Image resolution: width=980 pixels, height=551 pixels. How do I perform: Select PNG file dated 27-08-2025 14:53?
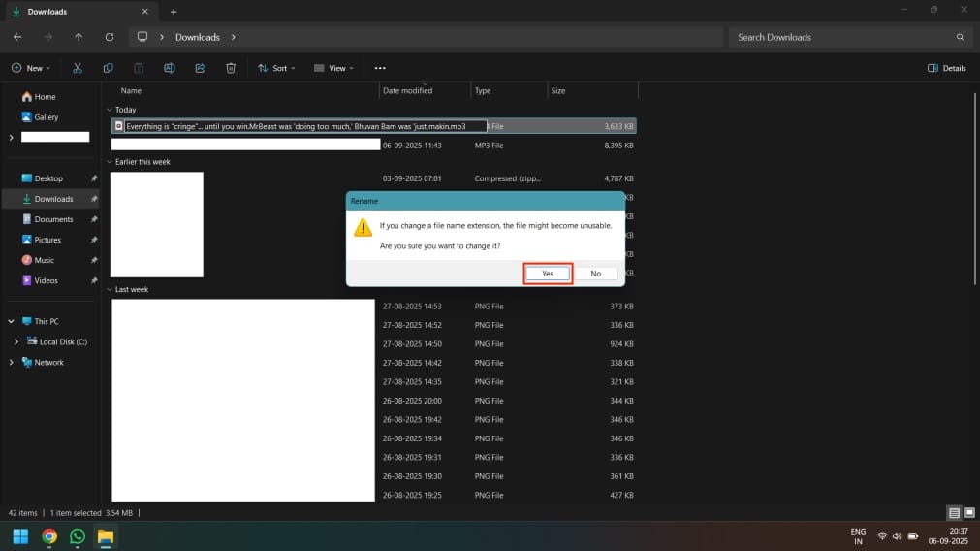coord(374,307)
